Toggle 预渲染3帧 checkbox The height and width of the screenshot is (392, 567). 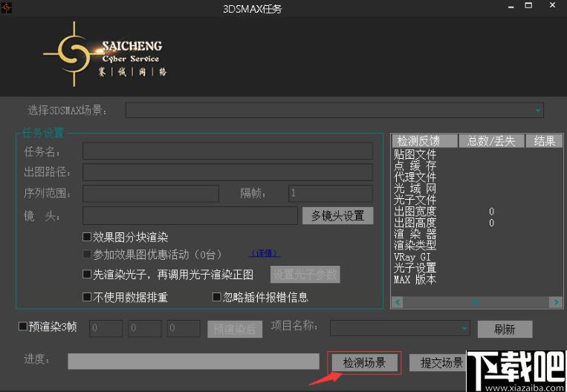coord(22,327)
